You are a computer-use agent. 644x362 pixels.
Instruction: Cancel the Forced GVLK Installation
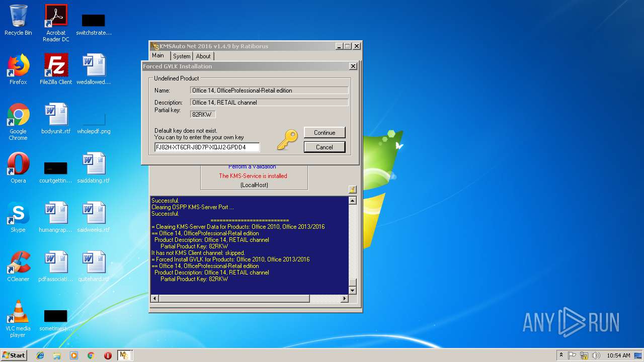325,147
